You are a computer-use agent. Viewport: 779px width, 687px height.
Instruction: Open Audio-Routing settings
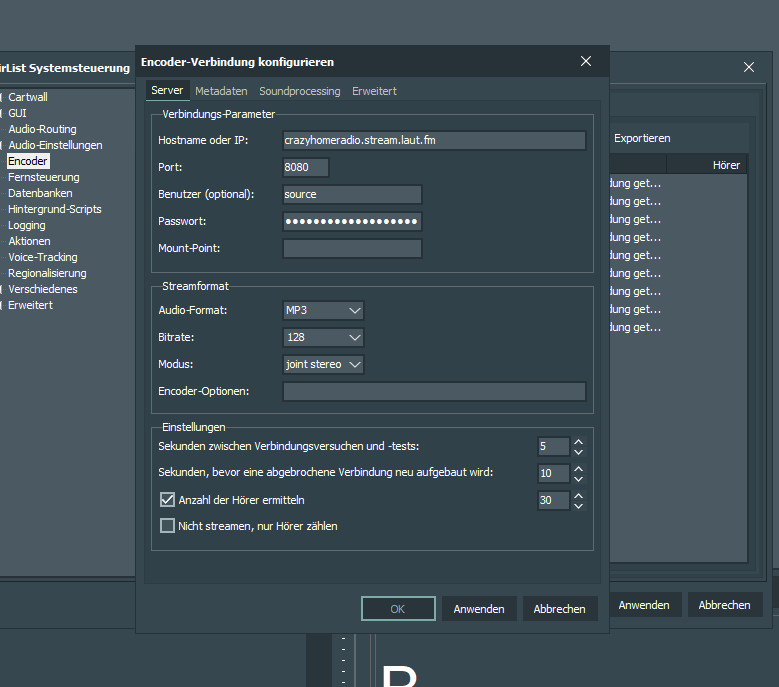point(42,129)
